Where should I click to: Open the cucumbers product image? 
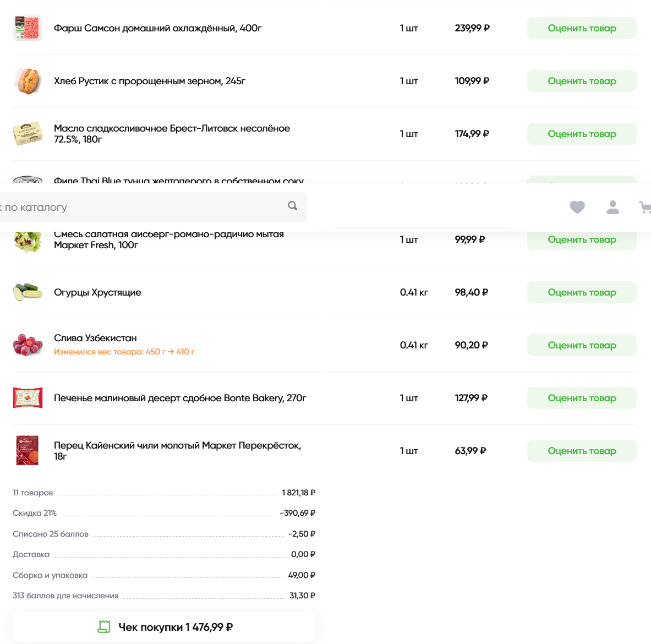[x=28, y=292]
